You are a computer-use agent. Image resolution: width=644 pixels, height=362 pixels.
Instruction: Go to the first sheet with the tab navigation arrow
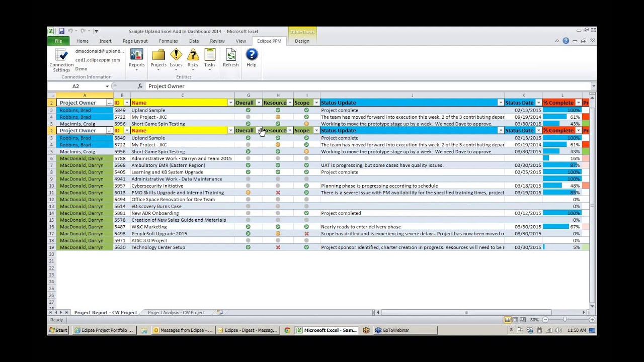50,312
